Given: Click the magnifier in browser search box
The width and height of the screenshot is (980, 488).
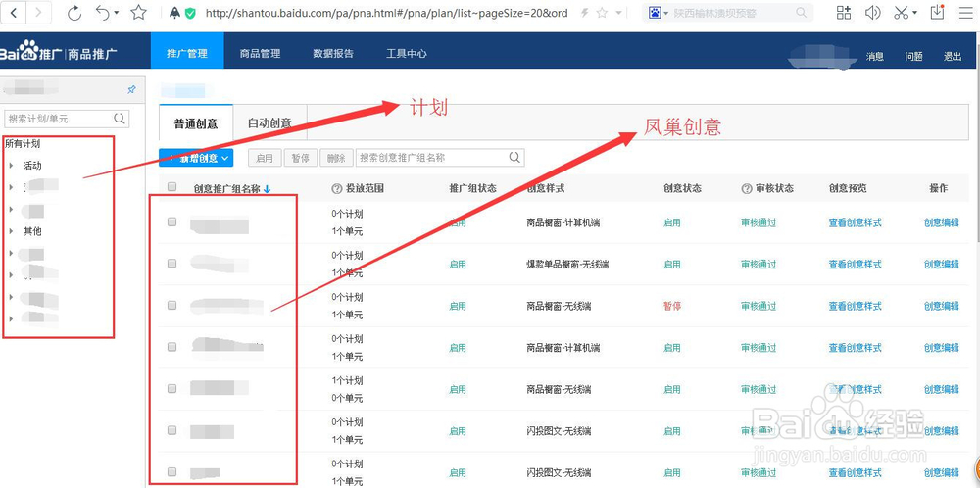Looking at the screenshot, I should click(802, 13).
